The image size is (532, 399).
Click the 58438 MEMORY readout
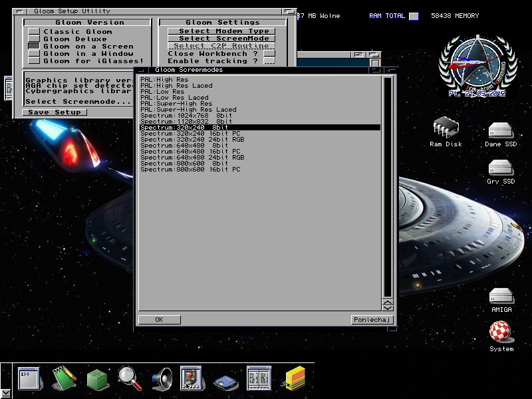click(455, 15)
